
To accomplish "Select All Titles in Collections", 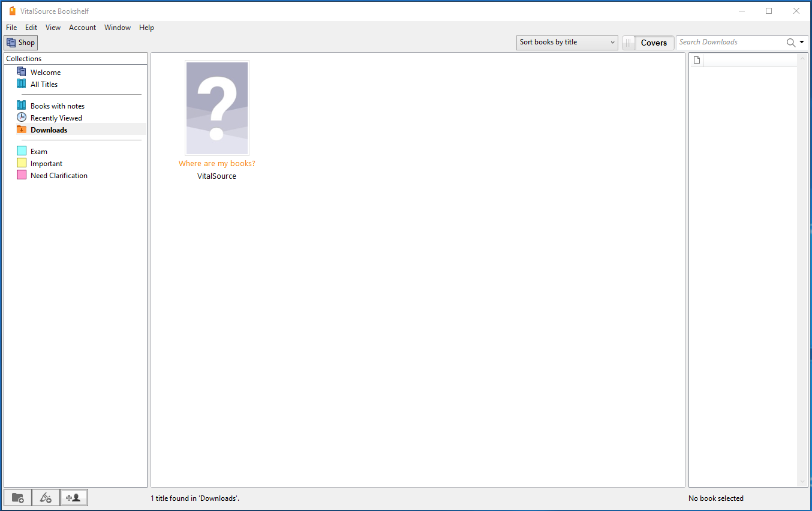I will 44,85.
